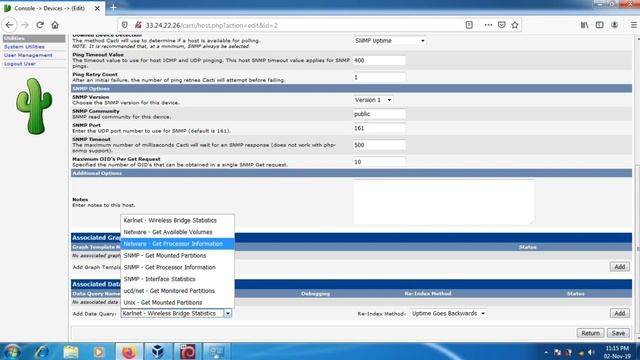Open VirtualBox from the taskbar
Viewport: 640px width, 360px height.
(x=158, y=351)
